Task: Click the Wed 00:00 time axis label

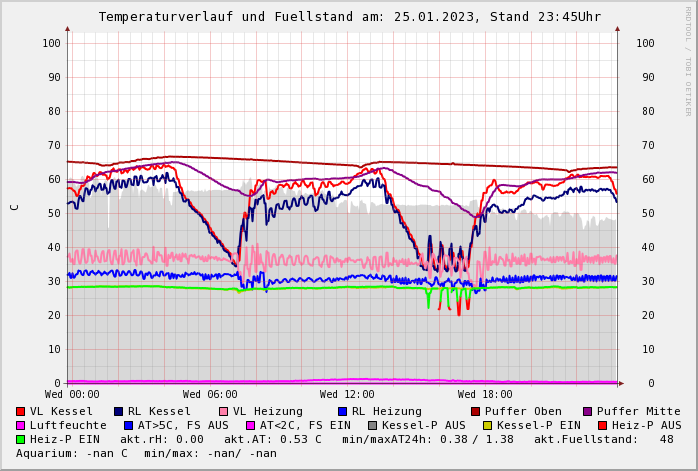Action: click(x=72, y=395)
